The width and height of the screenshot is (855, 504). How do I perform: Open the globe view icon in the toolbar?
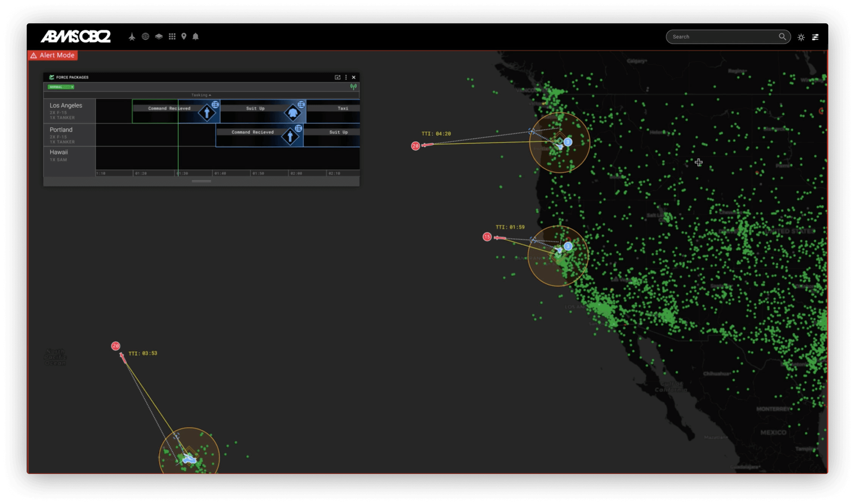pyautogui.click(x=146, y=37)
